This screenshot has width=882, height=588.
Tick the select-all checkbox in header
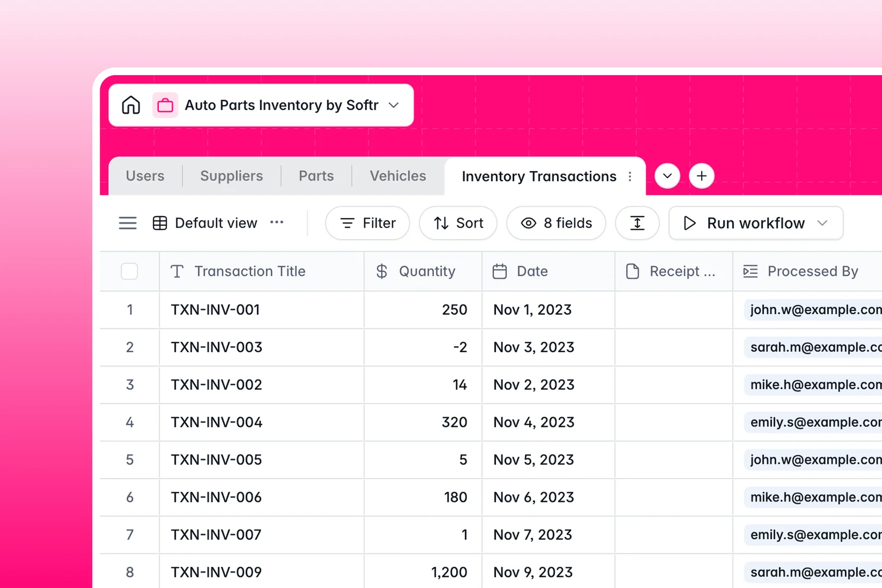point(130,271)
